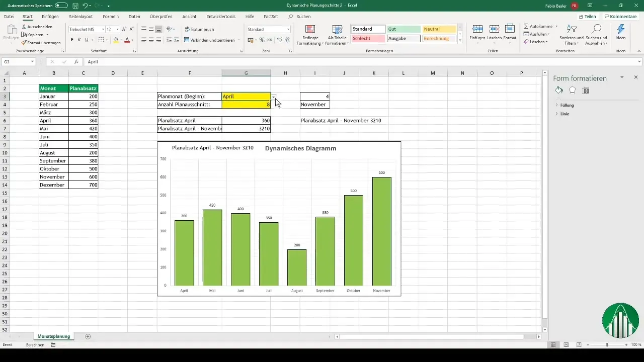Screen dimensions: 644x362
Task: Click the increase font size icon
Action: click(x=124, y=29)
